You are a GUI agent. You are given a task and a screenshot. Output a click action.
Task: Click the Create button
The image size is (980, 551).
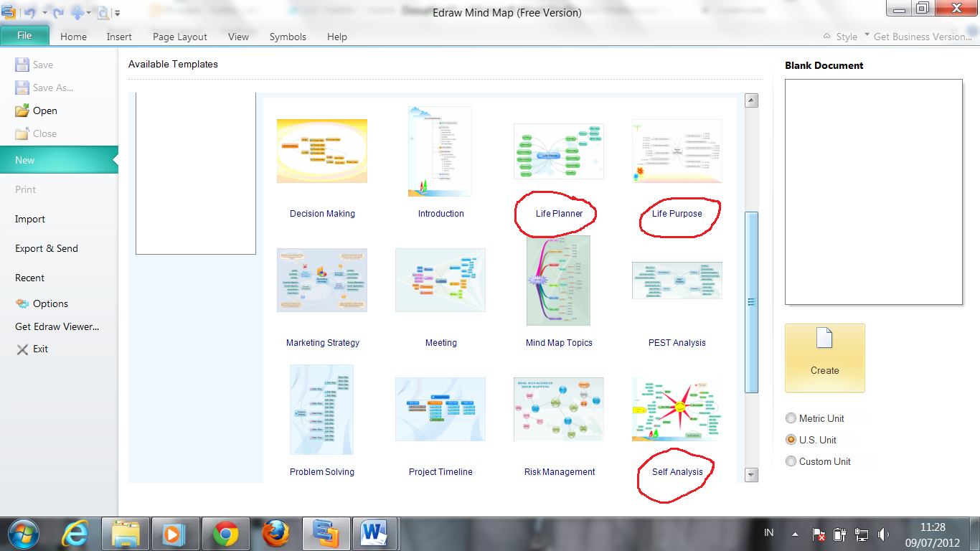pos(824,358)
